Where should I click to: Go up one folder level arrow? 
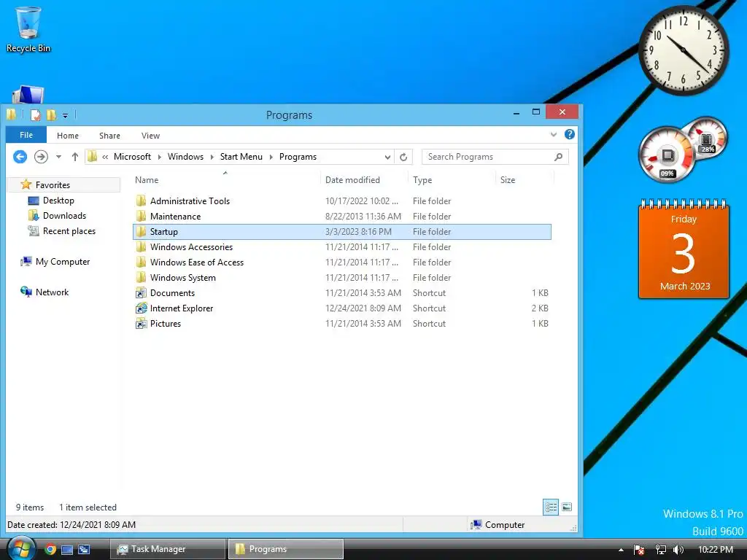75,157
